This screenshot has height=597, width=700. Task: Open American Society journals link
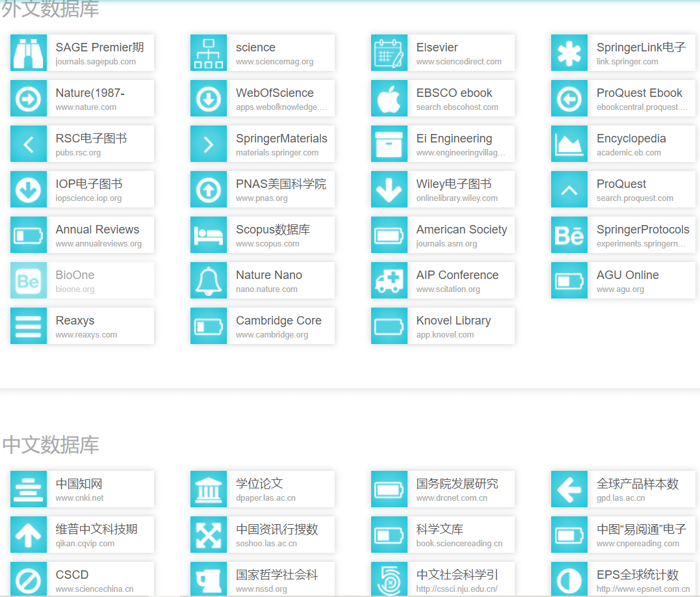pos(443,235)
